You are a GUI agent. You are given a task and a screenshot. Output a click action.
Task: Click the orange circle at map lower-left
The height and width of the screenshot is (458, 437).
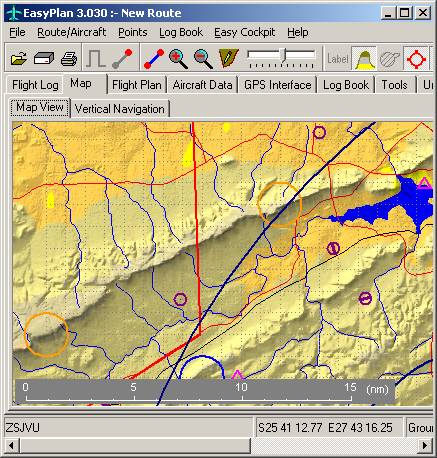coord(46,334)
